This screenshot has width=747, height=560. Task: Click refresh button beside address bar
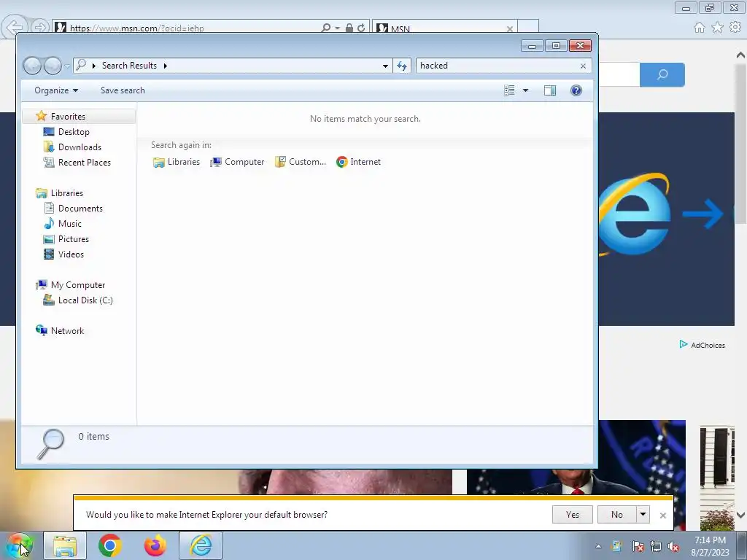[402, 66]
